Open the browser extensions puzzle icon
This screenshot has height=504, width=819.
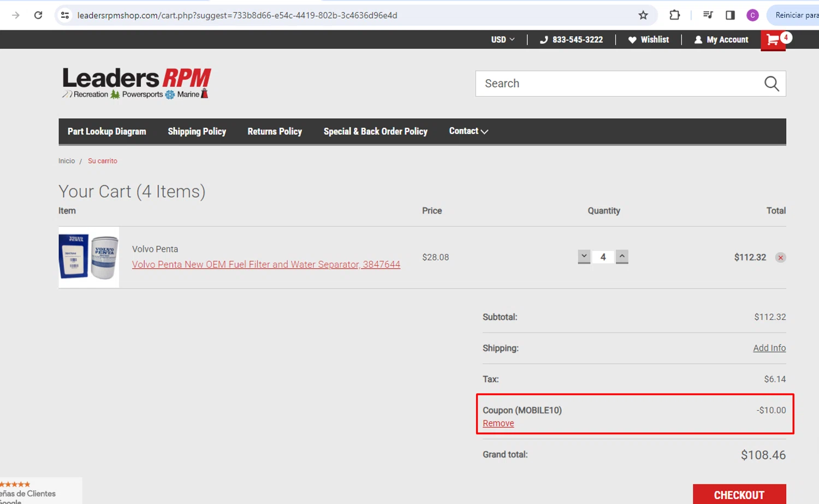click(x=675, y=15)
